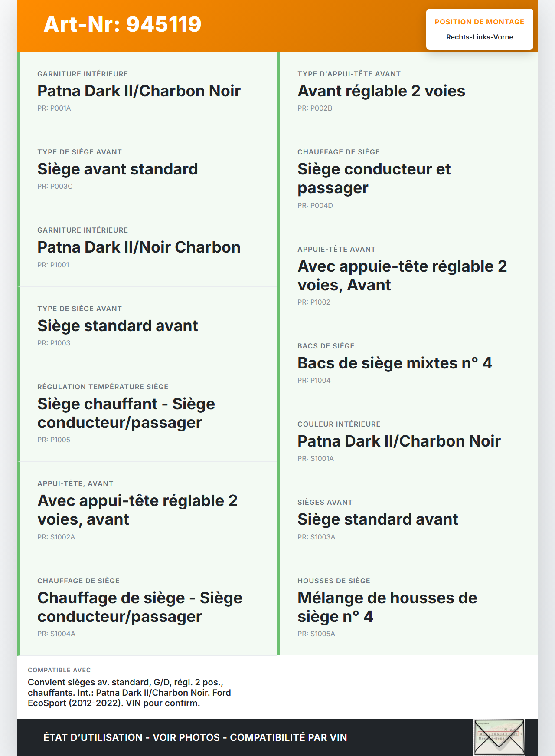Select the S1002A appui-tête réglable card
The image size is (555, 756).
click(148, 510)
